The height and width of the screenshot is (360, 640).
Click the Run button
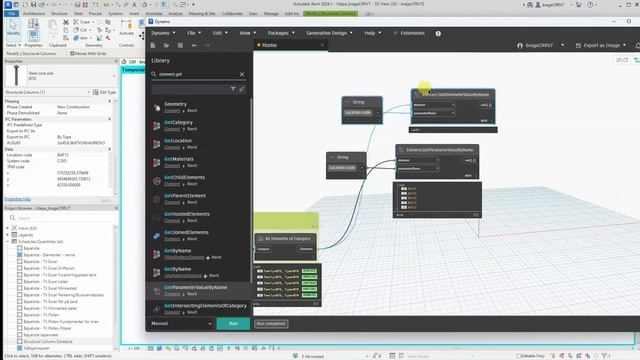pos(233,324)
